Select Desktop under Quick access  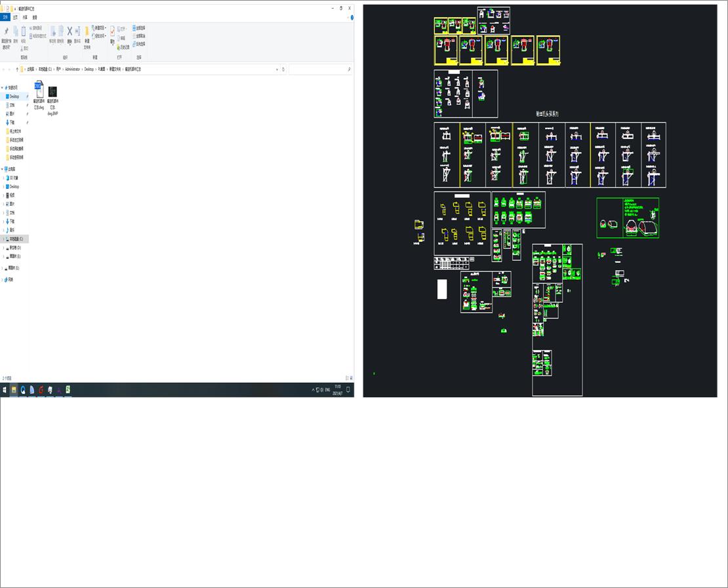point(14,96)
